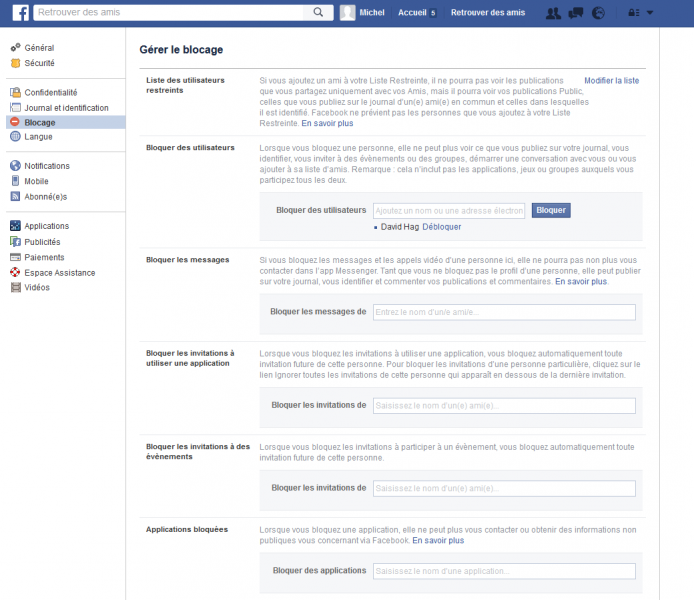Open the privacy shortcuts lock icon

[x=634, y=13]
